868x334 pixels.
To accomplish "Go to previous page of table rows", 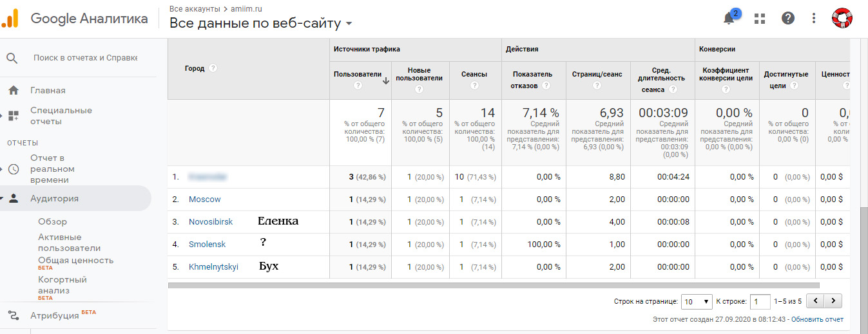I will click(816, 301).
